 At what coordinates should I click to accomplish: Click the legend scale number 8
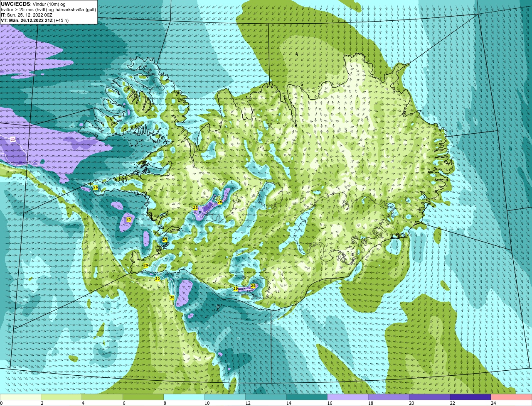pyautogui.click(x=164, y=403)
